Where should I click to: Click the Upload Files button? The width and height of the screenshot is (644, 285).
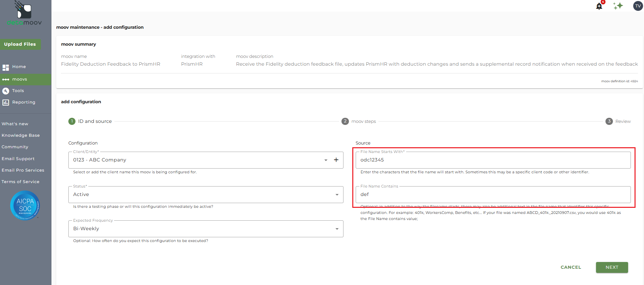[x=20, y=44]
